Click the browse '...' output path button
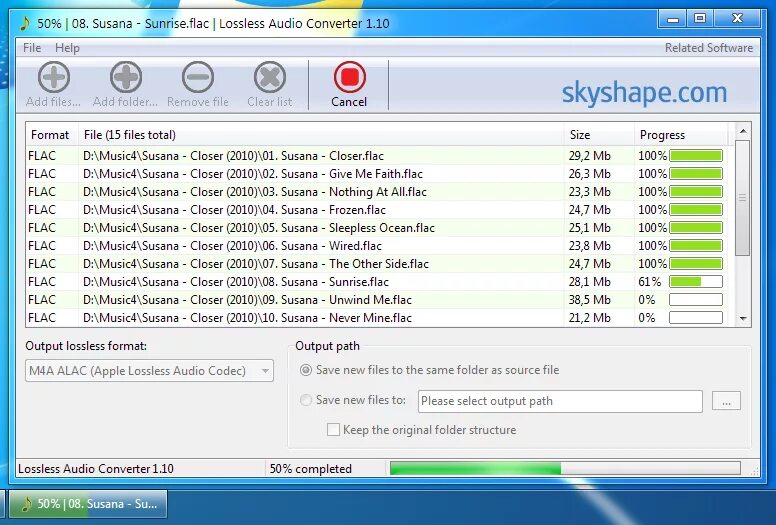The image size is (776, 525). click(x=726, y=401)
